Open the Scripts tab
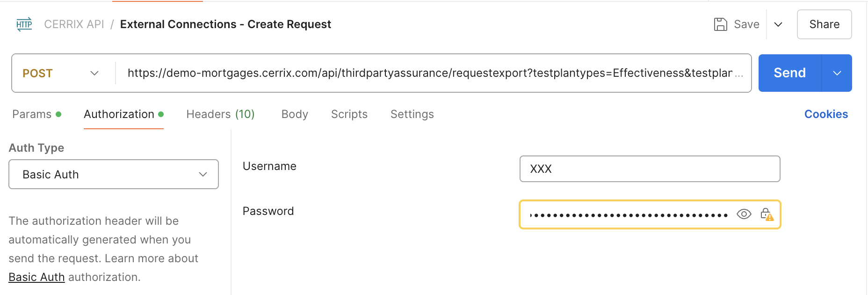868x295 pixels. point(349,114)
